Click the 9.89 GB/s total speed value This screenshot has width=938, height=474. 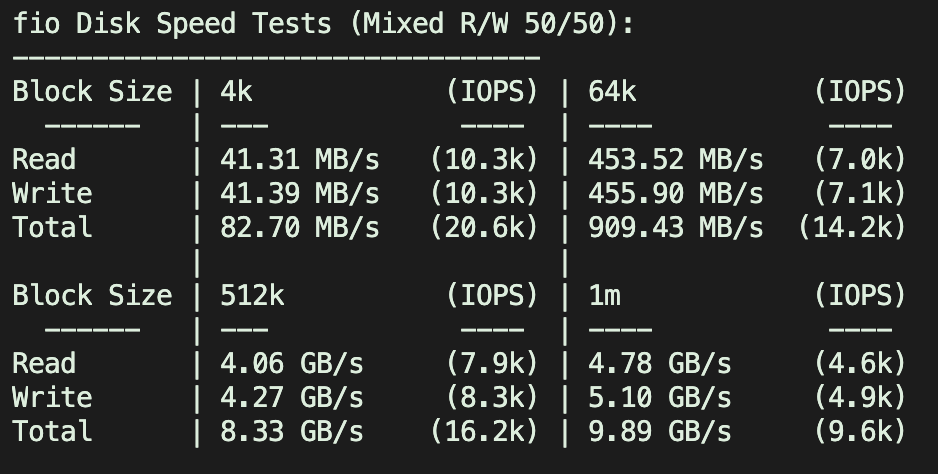(x=659, y=432)
